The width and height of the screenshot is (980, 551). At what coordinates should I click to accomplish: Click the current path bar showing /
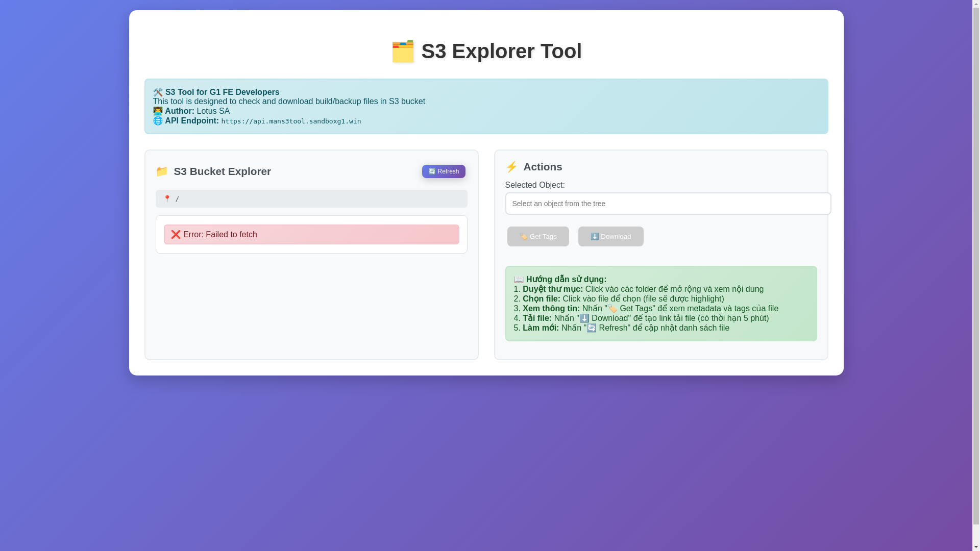pos(311,199)
